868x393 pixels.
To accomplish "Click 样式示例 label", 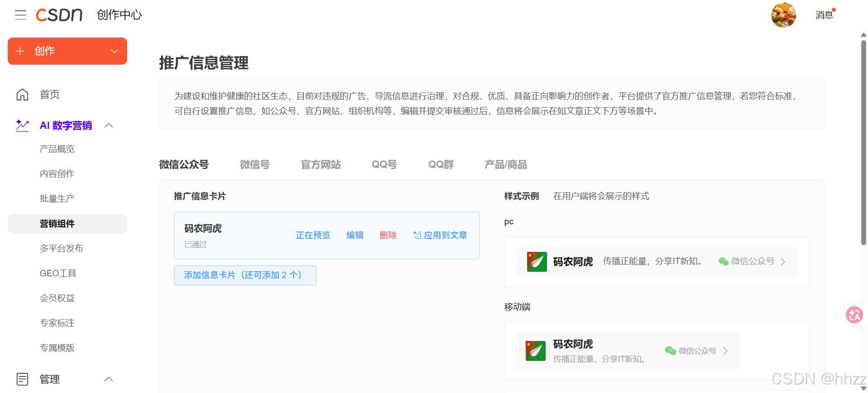I will (x=521, y=196).
